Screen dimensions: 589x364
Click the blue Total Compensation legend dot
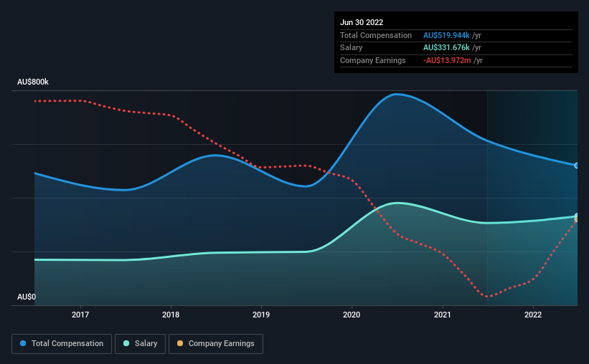(23, 343)
